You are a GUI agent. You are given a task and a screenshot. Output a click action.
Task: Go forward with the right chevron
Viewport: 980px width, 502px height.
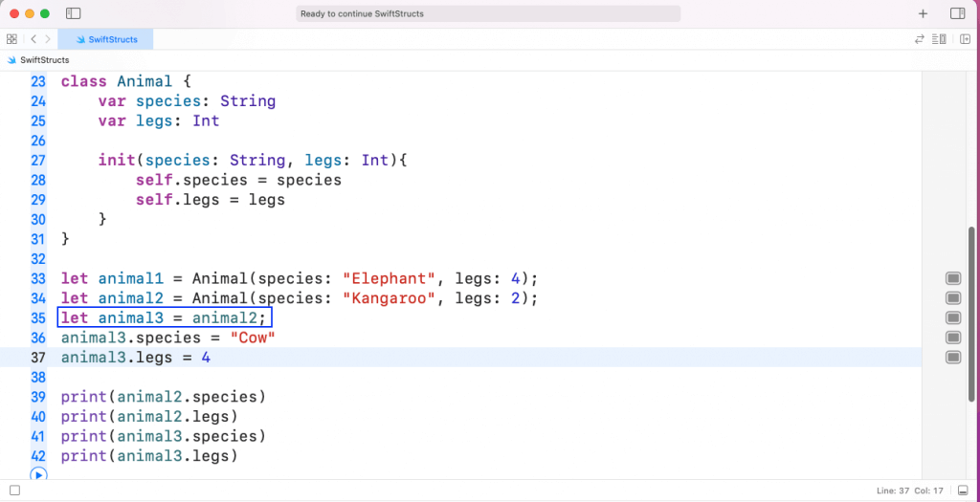pos(48,39)
